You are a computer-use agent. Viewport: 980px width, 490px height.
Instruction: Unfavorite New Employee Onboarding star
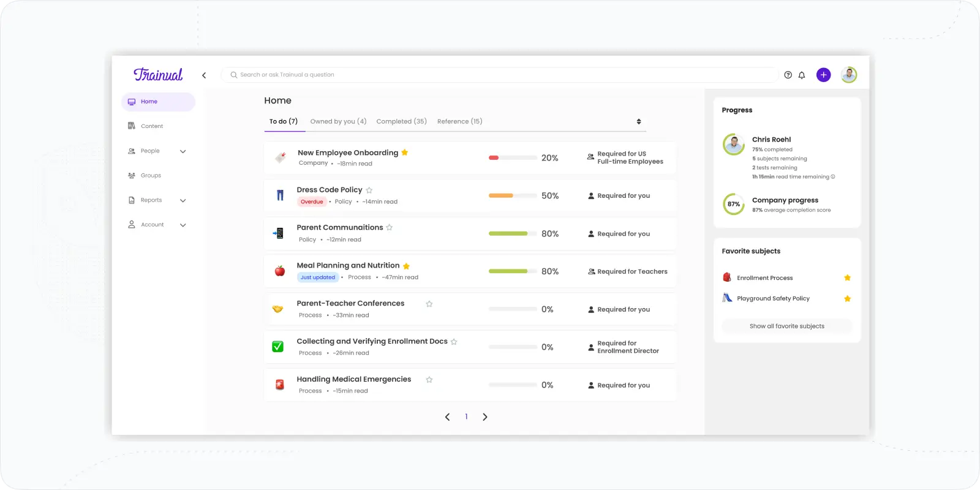(405, 153)
